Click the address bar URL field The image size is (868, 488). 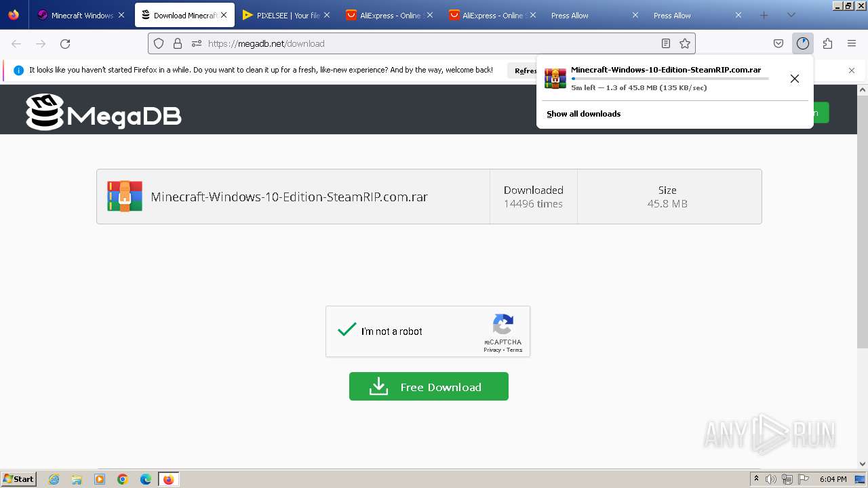tap(420, 43)
